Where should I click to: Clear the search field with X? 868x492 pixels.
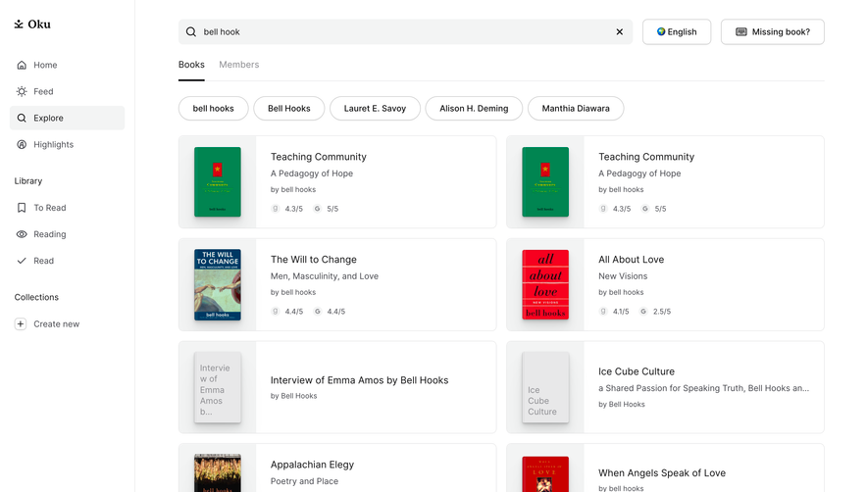click(x=620, y=32)
